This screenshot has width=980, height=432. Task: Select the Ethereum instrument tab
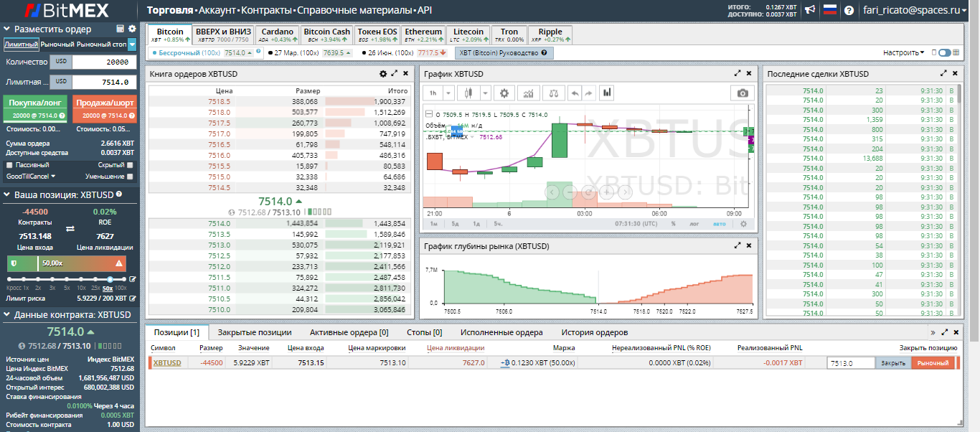coord(423,35)
